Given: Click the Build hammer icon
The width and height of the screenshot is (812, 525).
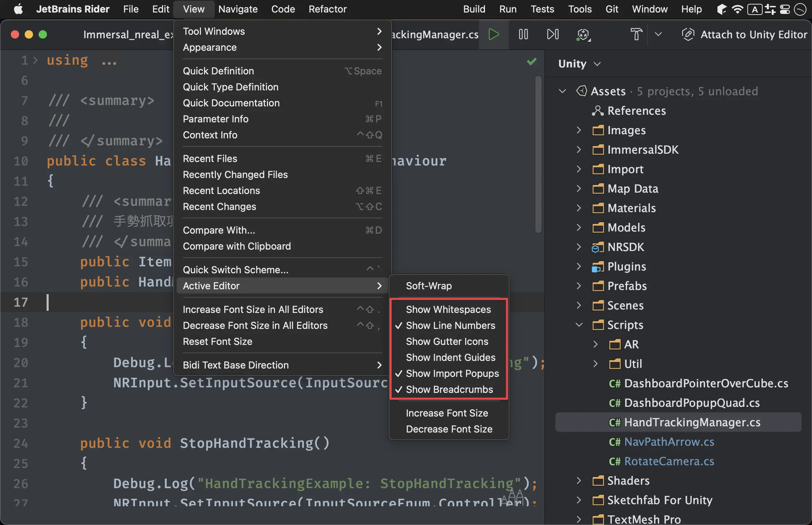Looking at the screenshot, I should tap(636, 34).
